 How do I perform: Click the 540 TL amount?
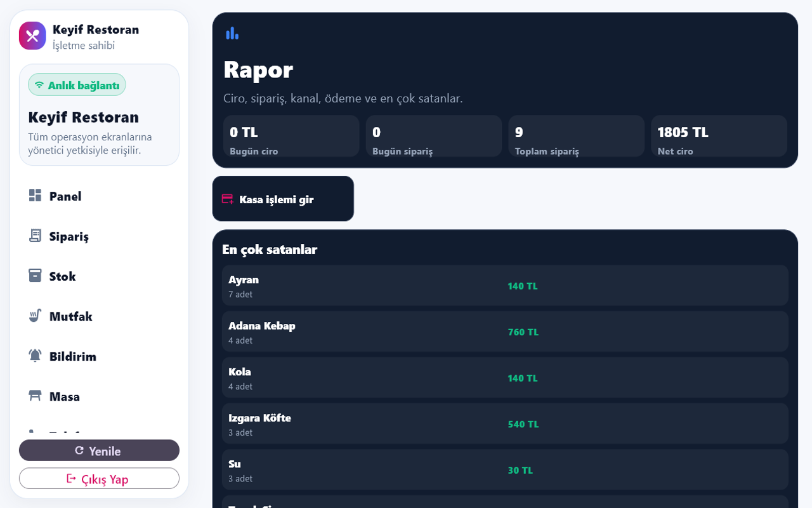[x=523, y=424]
